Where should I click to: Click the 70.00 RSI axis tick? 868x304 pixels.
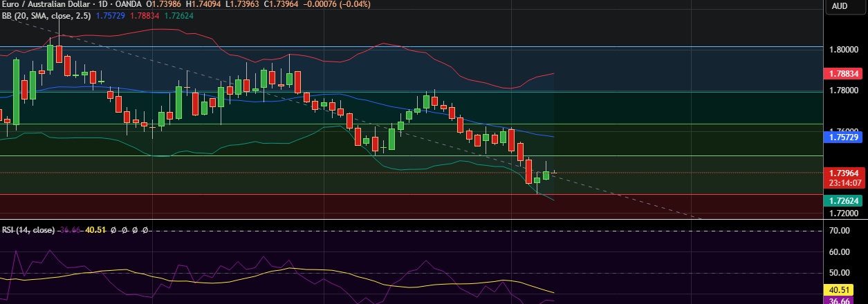coord(840,230)
